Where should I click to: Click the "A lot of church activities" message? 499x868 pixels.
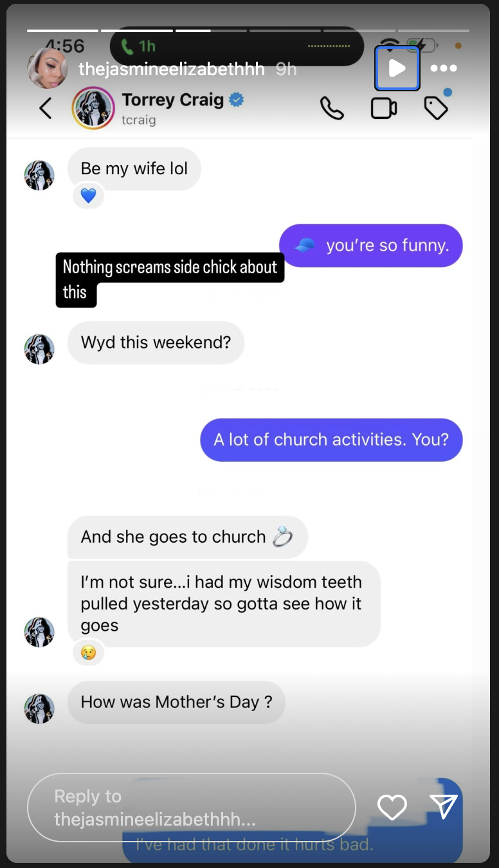coord(331,440)
